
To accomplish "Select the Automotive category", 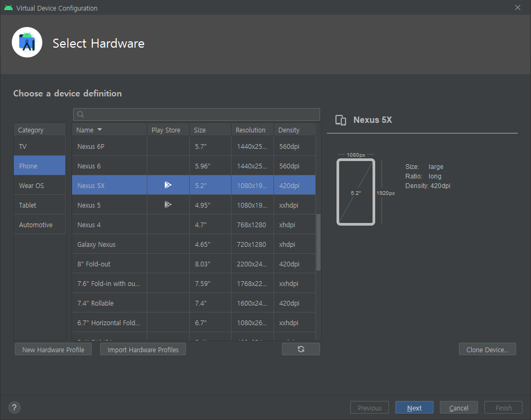I will pos(40,225).
